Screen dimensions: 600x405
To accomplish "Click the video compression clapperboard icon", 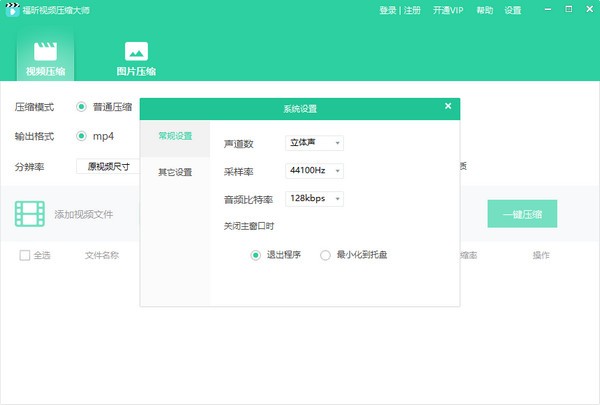I will 43,50.
